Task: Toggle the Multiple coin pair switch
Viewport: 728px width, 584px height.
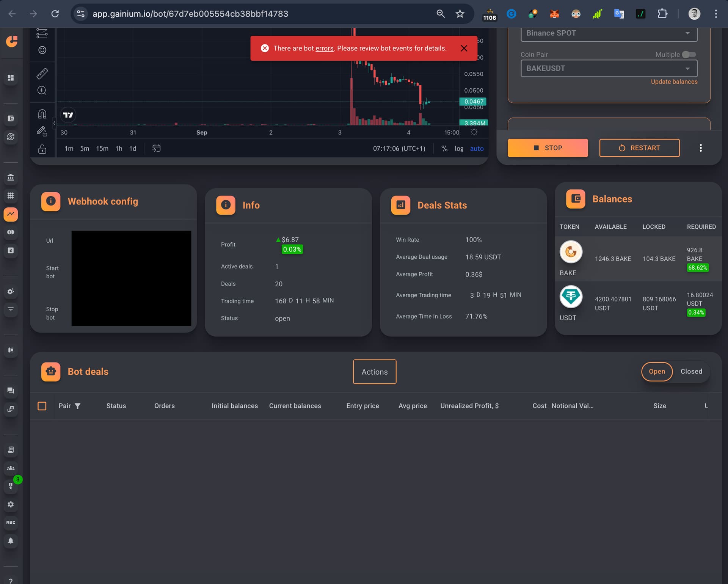Action: [689, 55]
